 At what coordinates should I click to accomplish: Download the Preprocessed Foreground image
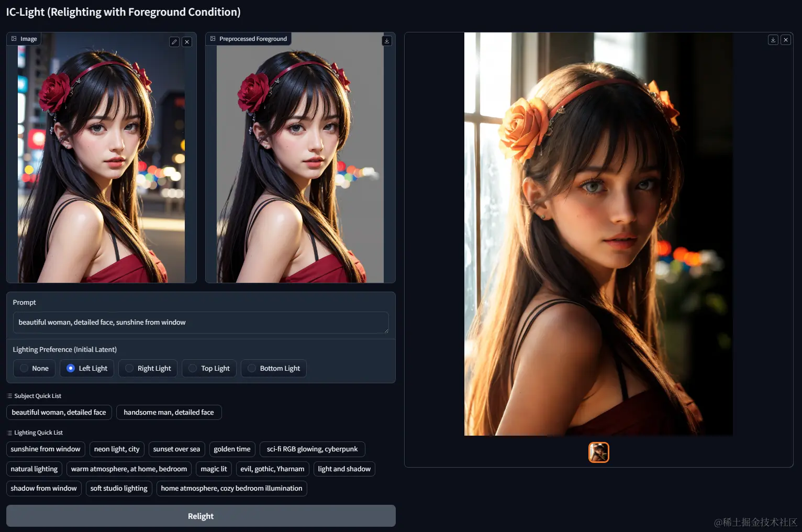pos(387,41)
